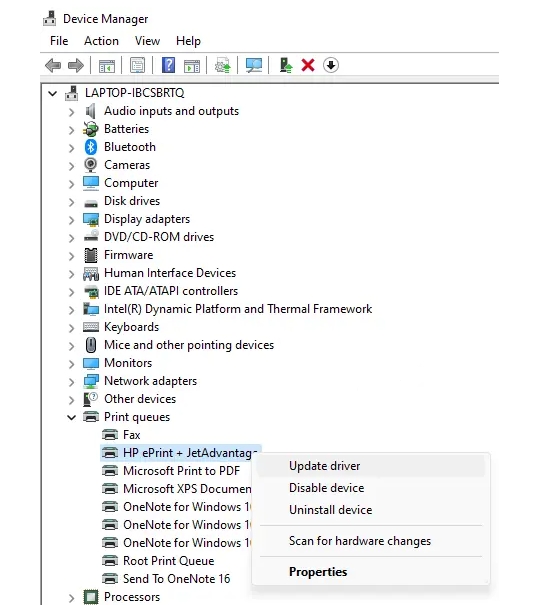Select Microsoft XPS Document item
Image resolution: width=539 pixels, height=605 pixels.
[x=187, y=489]
